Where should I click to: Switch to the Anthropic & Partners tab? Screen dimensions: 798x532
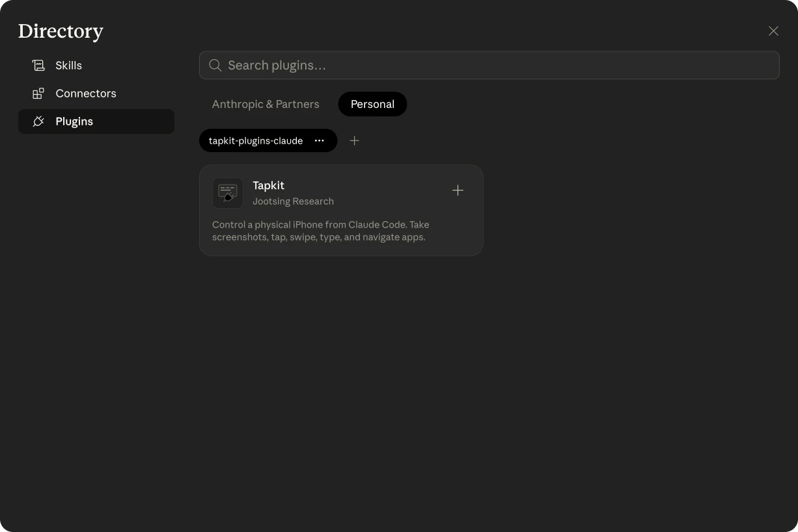(x=266, y=104)
